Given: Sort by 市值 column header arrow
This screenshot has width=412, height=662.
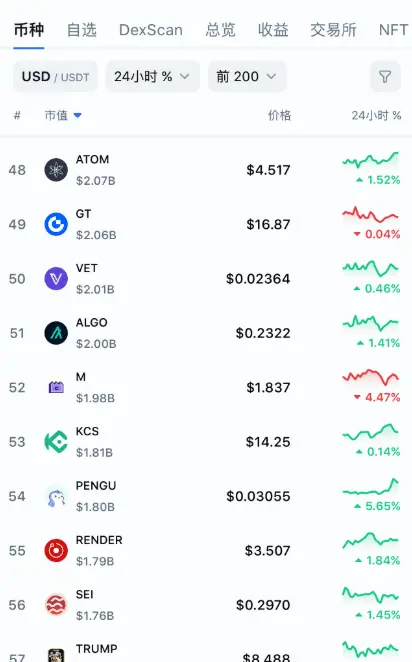Looking at the screenshot, I should (77, 115).
